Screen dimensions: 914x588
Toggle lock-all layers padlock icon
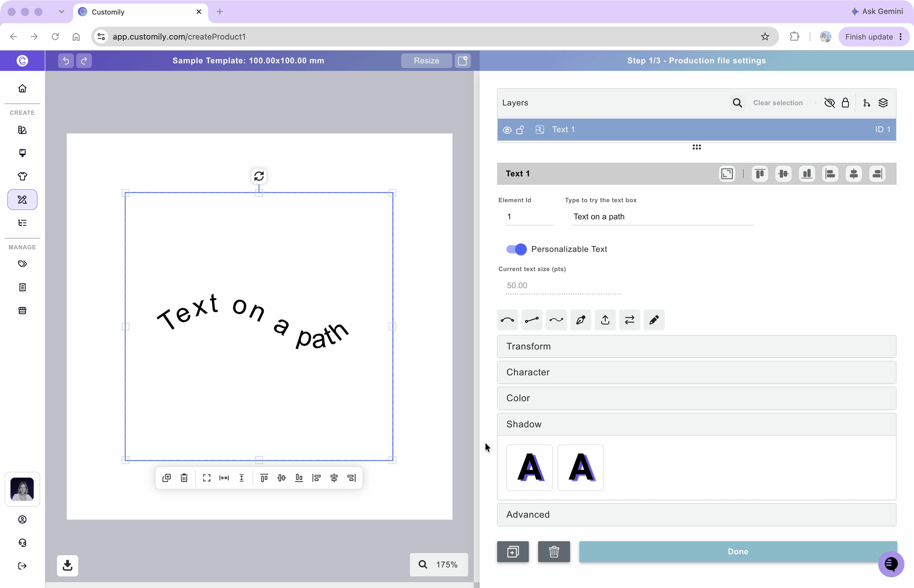846,103
